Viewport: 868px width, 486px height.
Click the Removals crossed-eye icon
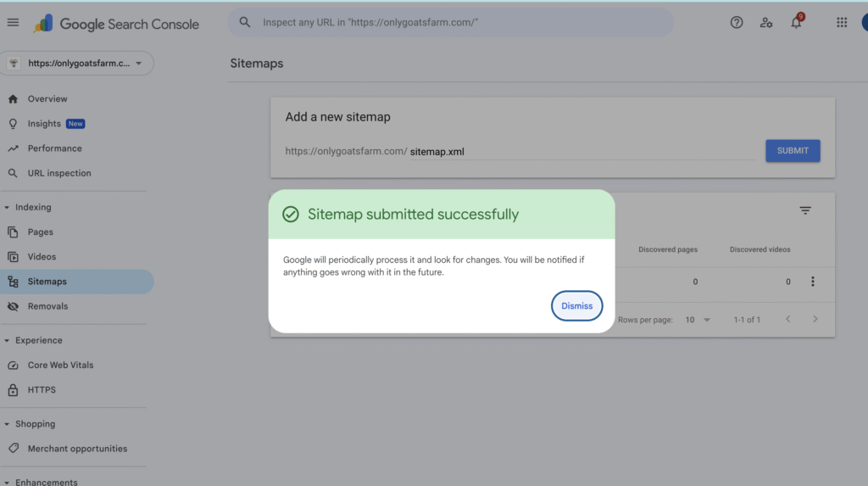pyautogui.click(x=13, y=306)
